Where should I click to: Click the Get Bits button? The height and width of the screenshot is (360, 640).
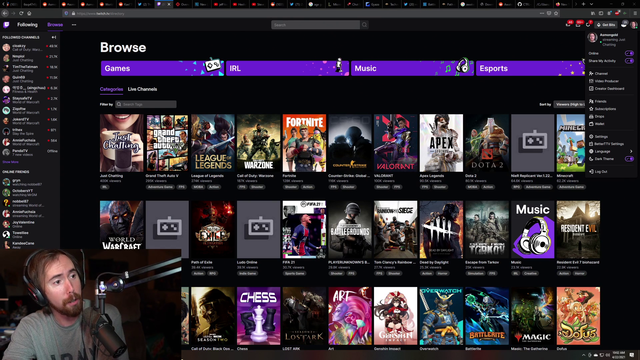click(x=606, y=25)
